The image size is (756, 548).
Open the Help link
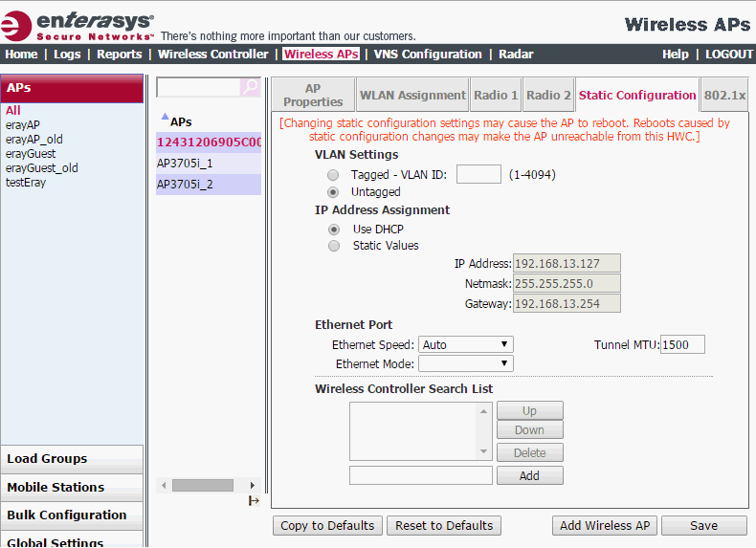675,54
